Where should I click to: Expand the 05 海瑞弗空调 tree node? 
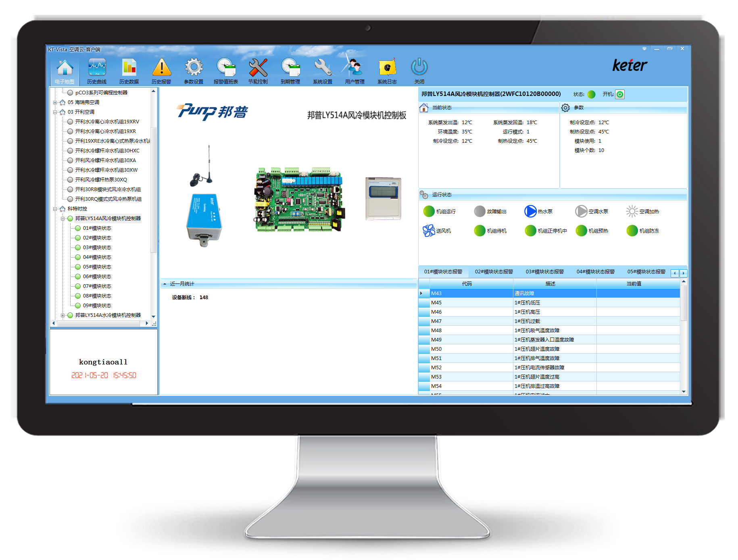coord(55,102)
